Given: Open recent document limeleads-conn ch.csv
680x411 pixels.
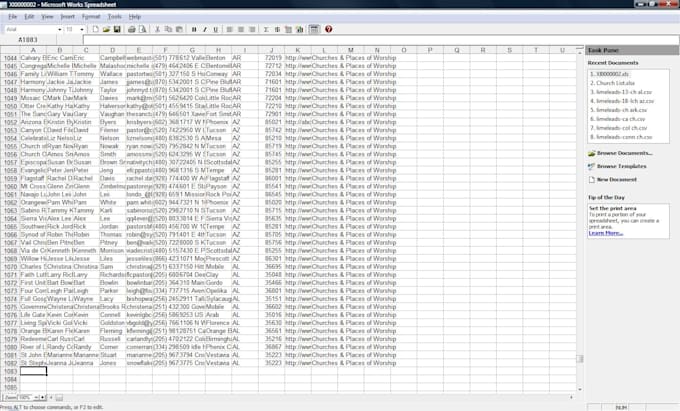Looking at the screenshot, I should click(x=621, y=137).
